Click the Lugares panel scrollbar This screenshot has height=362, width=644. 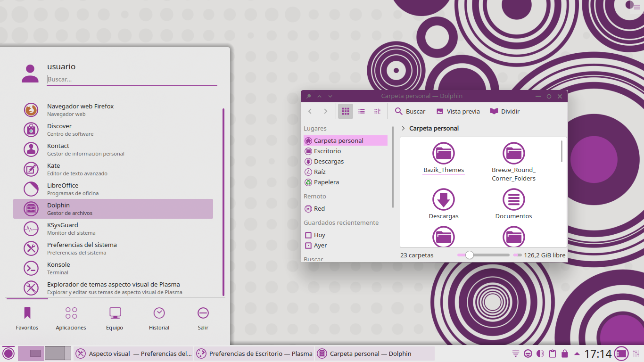click(x=393, y=166)
